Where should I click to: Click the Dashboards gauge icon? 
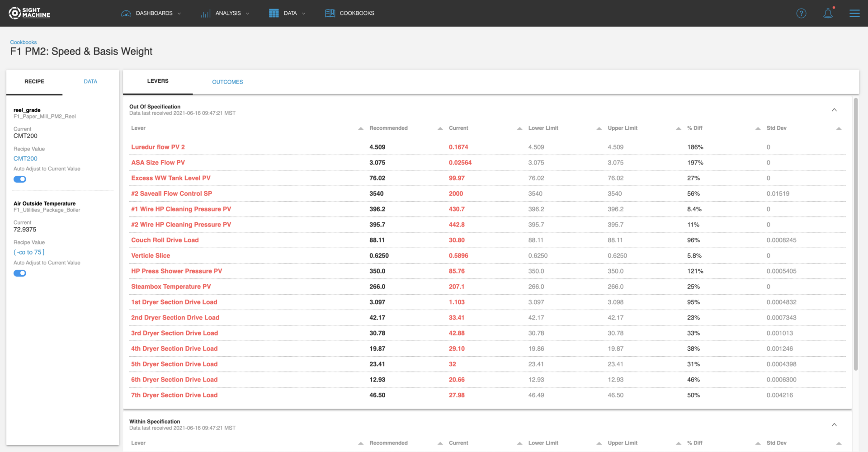click(126, 13)
